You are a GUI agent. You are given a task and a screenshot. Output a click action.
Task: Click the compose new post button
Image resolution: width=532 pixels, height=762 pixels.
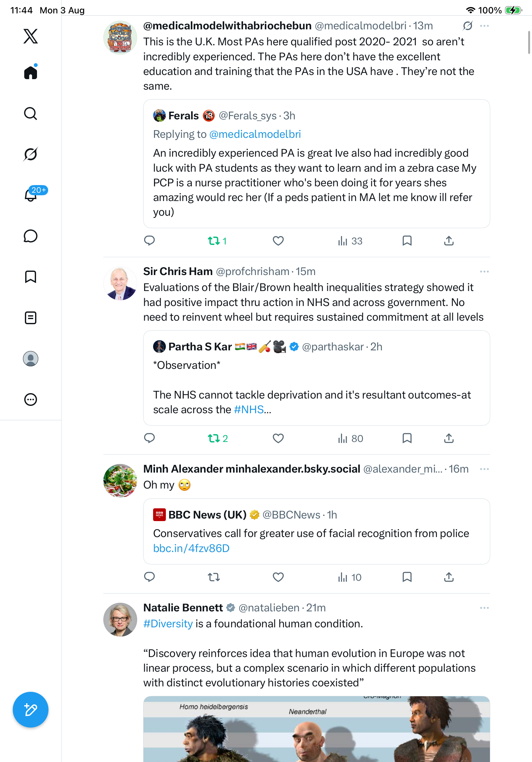click(31, 710)
